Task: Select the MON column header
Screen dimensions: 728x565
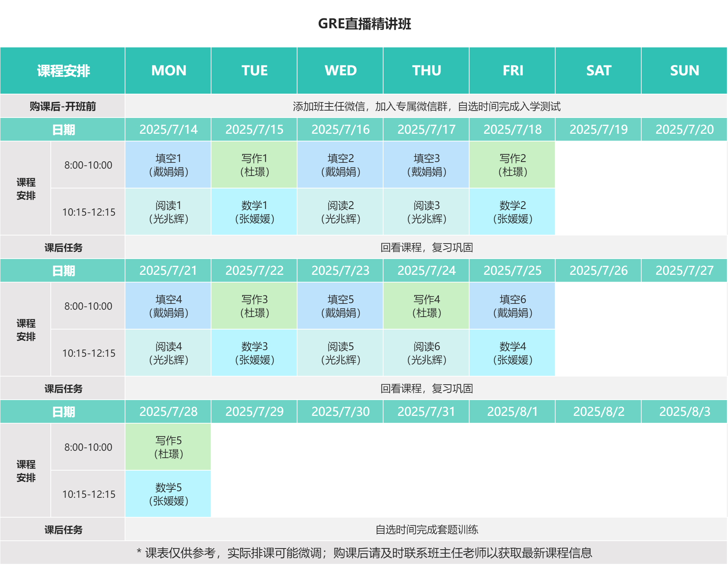Action: click(x=168, y=71)
